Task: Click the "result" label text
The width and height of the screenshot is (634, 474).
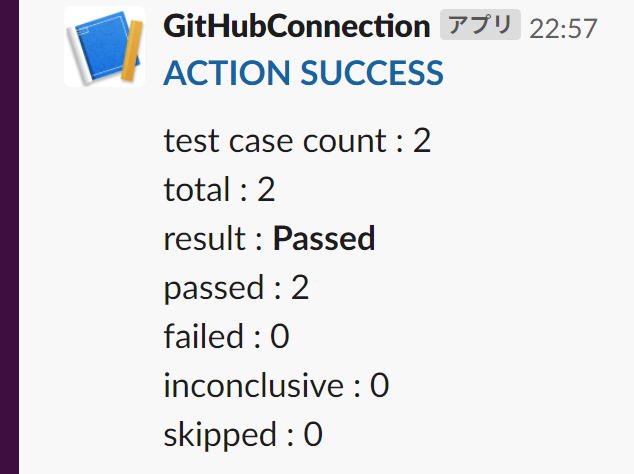Action: tap(204, 239)
